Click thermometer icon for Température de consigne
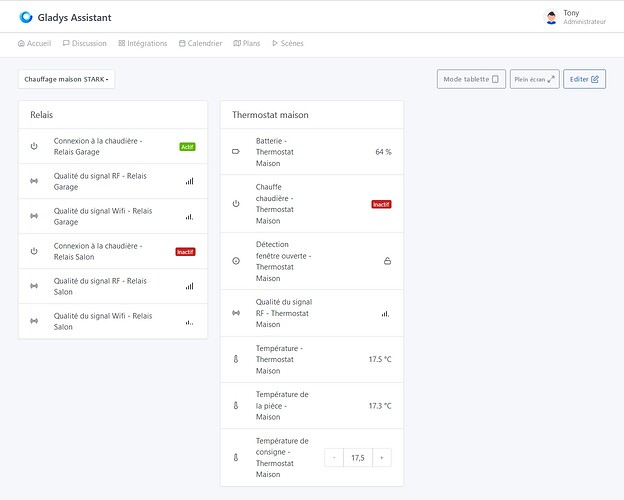Image resolution: width=624 pixels, height=500 pixels. click(x=236, y=457)
